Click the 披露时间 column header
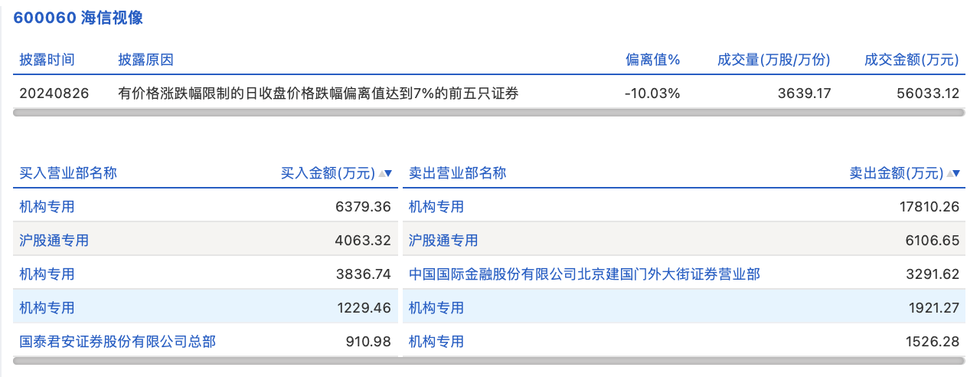The width and height of the screenshot is (980, 377). coord(47,60)
